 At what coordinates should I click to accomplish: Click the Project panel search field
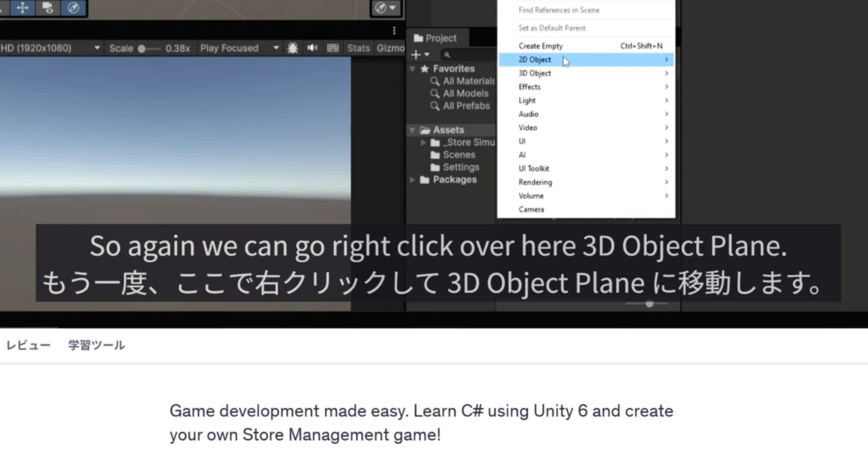pos(468,55)
